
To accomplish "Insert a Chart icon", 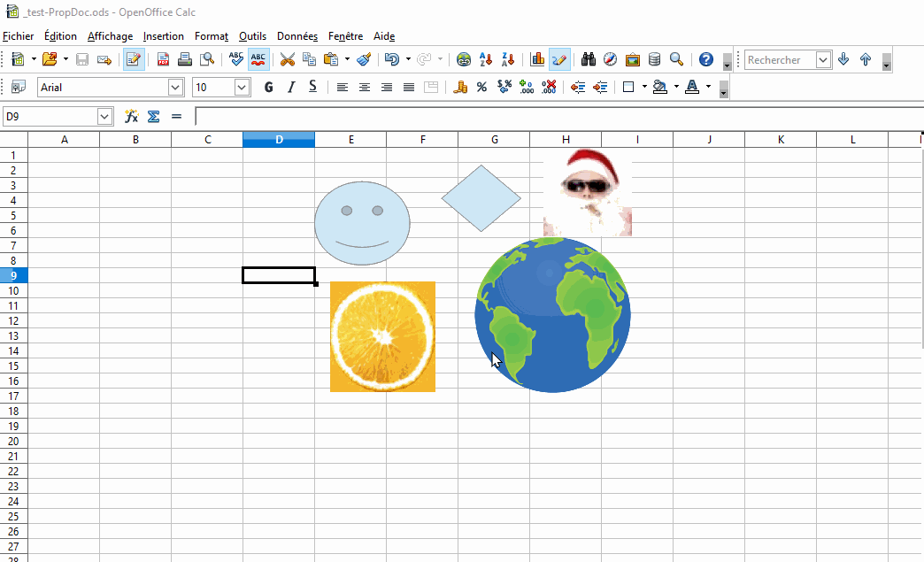I will click(537, 59).
